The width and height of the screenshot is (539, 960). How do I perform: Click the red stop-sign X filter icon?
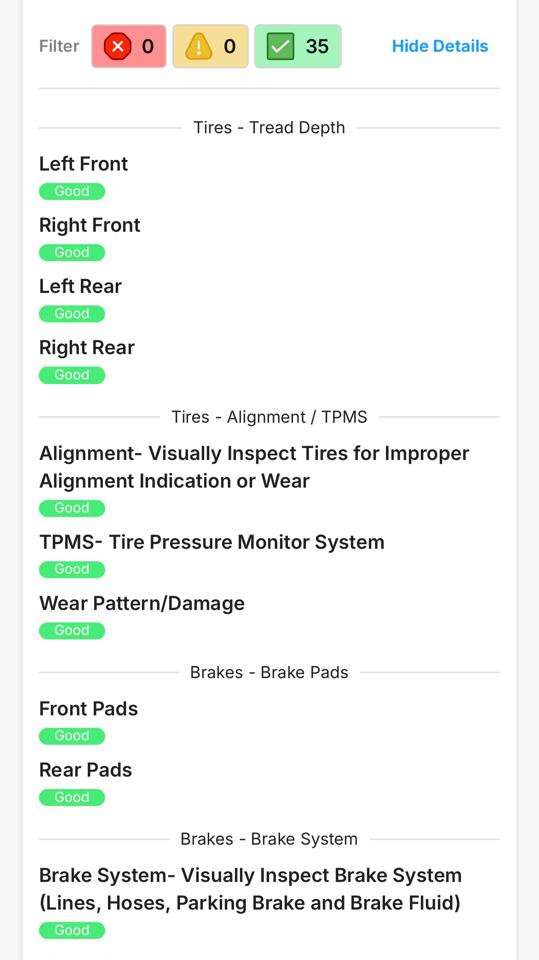(x=117, y=46)
